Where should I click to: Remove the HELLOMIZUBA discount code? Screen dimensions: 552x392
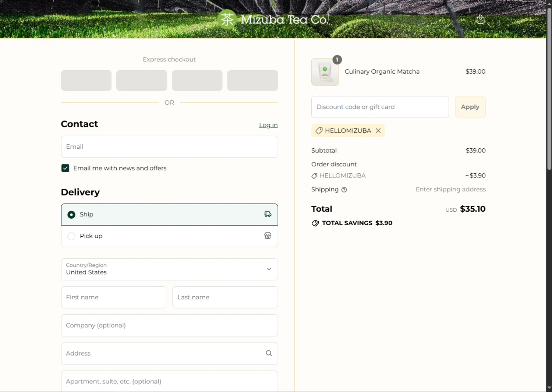378,131
